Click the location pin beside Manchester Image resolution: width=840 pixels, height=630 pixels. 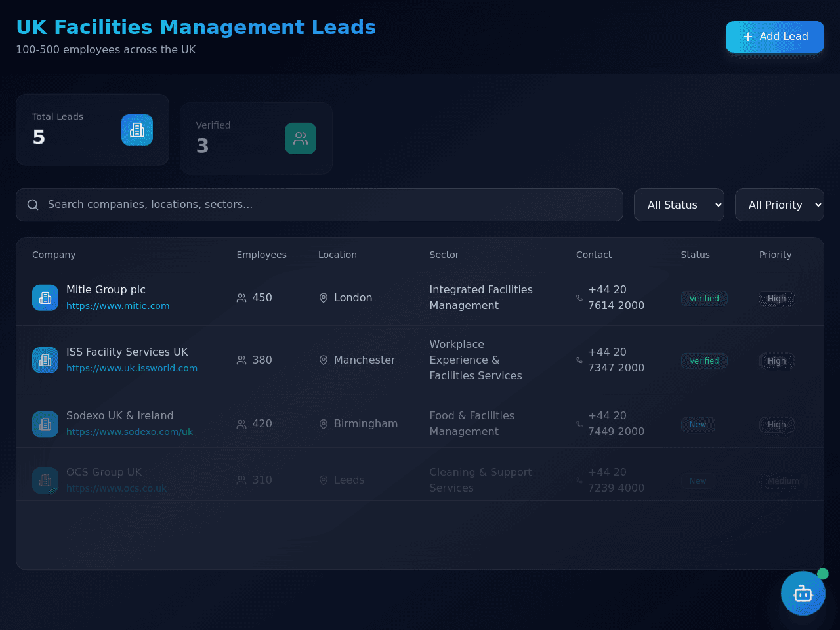point(324,360)
